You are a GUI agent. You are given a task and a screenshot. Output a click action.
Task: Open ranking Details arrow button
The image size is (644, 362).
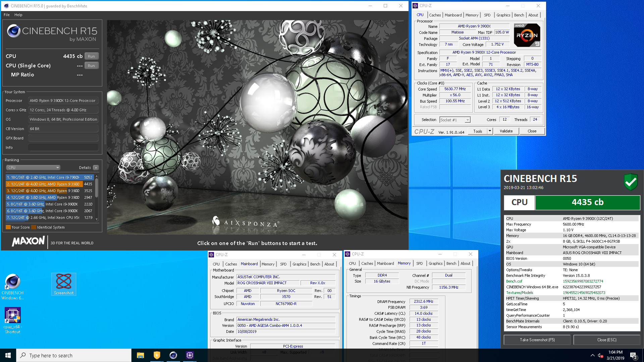point(96,168)
